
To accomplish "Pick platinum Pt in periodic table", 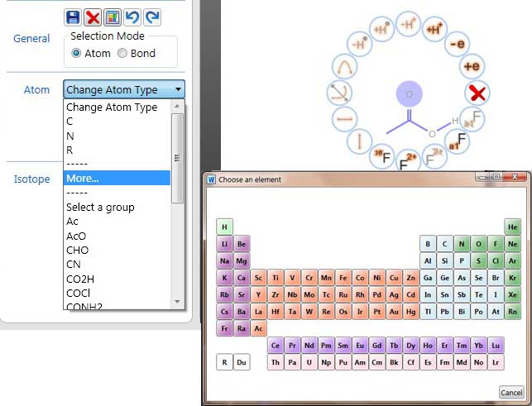I will 377,312.
